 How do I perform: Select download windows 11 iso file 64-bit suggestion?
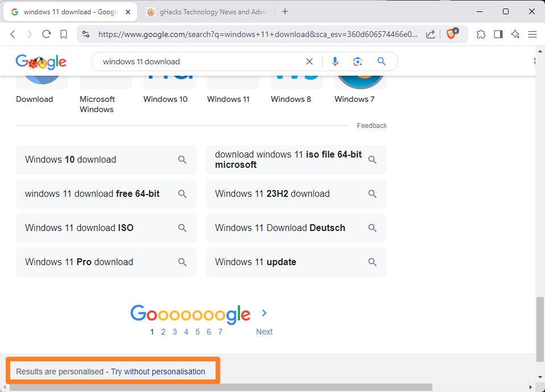coord(296,159)
